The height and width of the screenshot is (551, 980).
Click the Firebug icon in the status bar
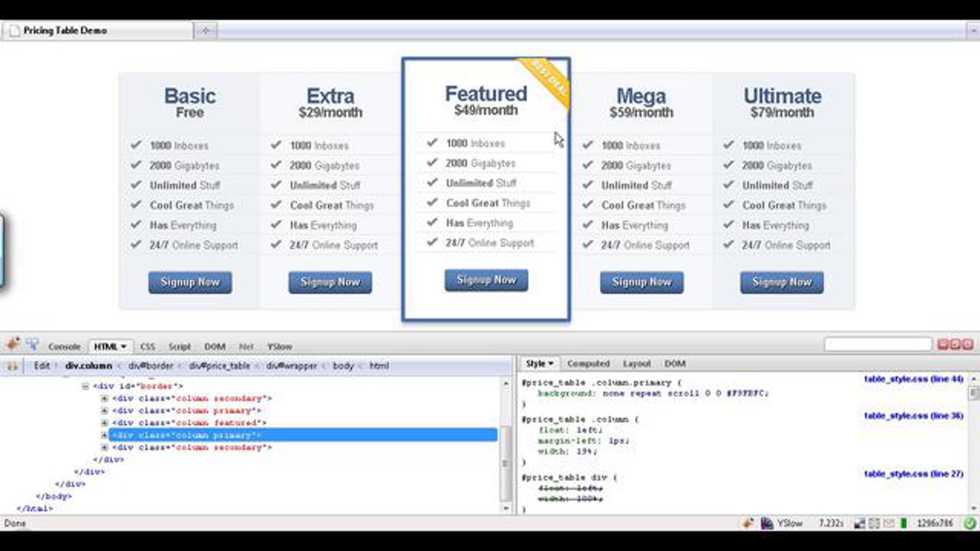748,523
